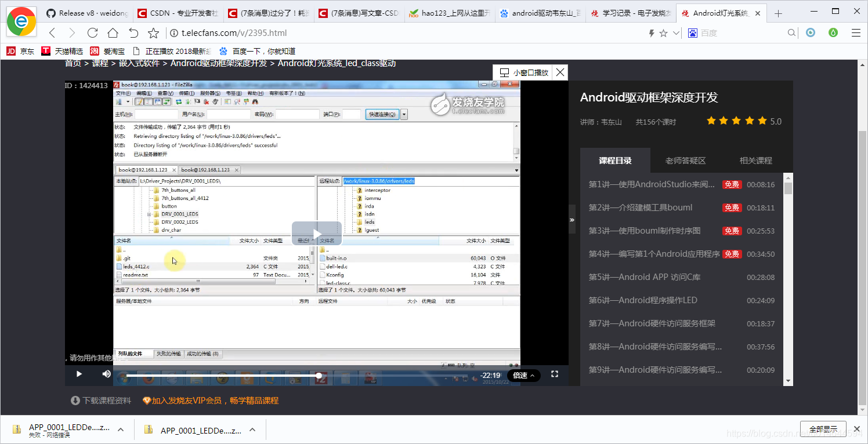868x444 pixels.
Task: Click the course list scrollbar up arrow
Action: [x=788, y=177]
